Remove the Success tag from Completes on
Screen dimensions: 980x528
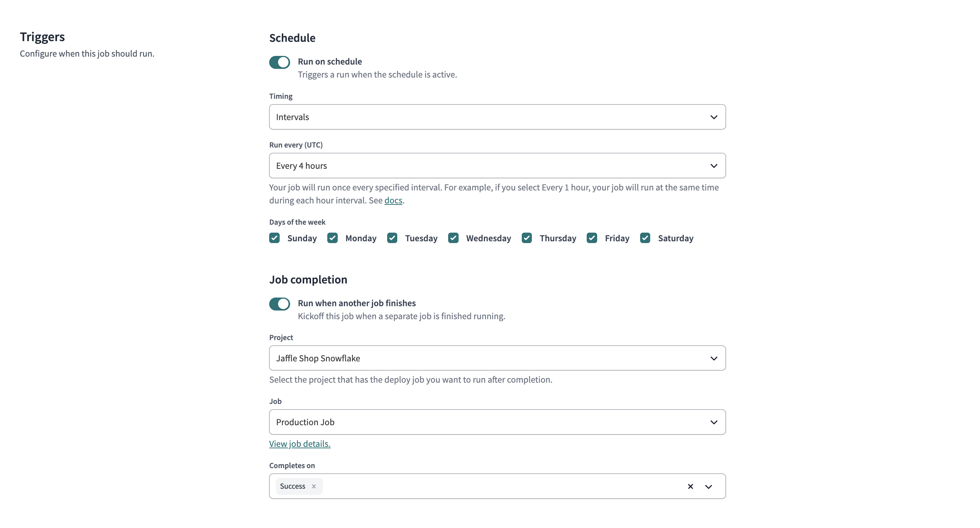coord(314,486)
